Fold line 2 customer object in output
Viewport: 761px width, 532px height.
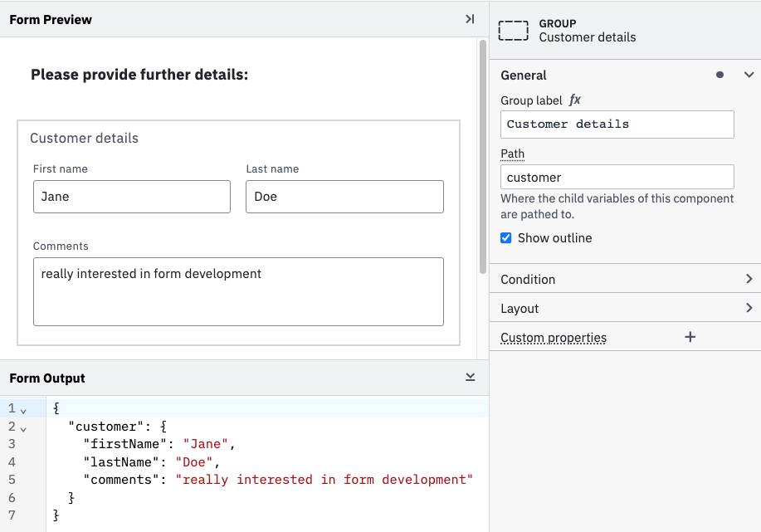tap(23, 427)
